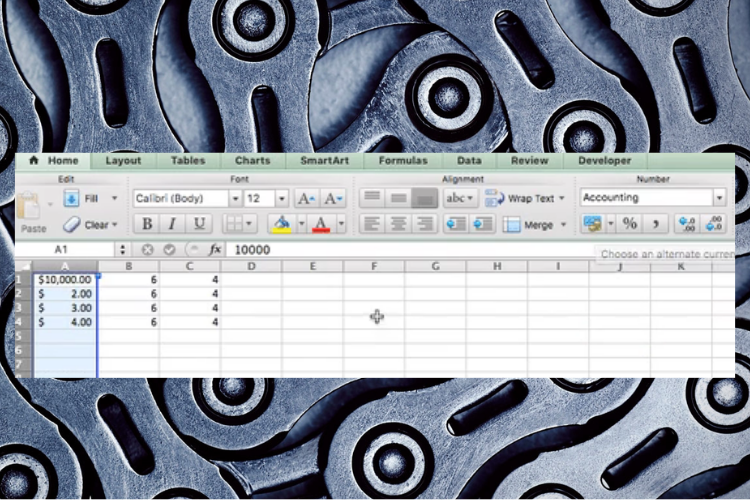Increase font size with the large A button
This screenshot has height=500, width=750.
point(306,198)
